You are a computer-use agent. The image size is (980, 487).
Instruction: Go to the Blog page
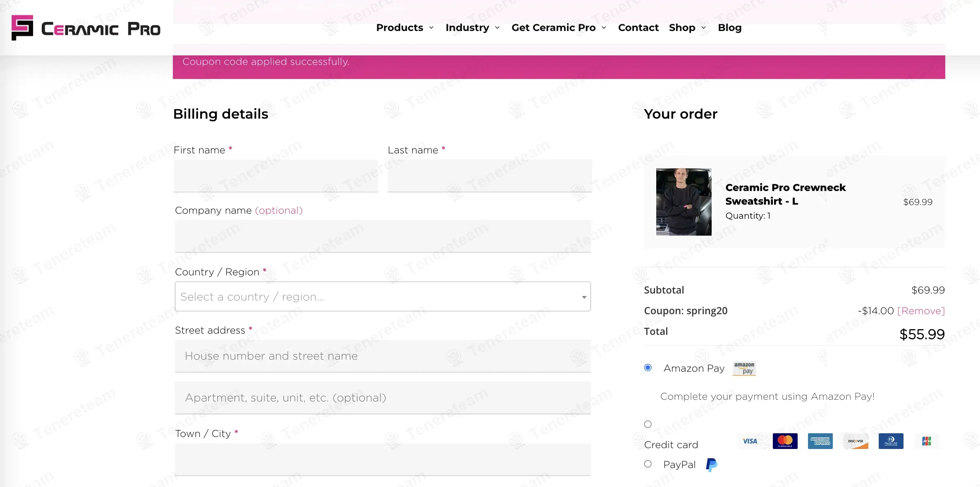pyautogui.click(x=729, y=28)
